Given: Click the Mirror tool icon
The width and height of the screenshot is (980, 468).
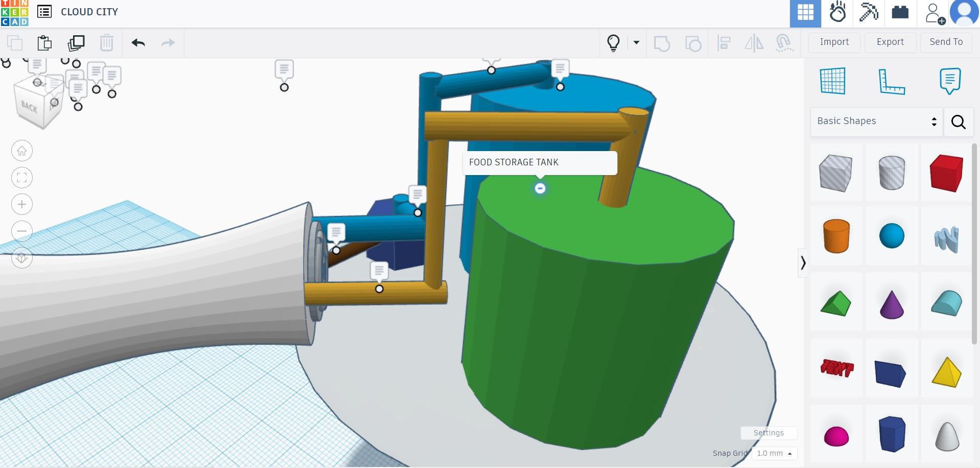Looking at the screenshot, I should (x=754, y=43).
